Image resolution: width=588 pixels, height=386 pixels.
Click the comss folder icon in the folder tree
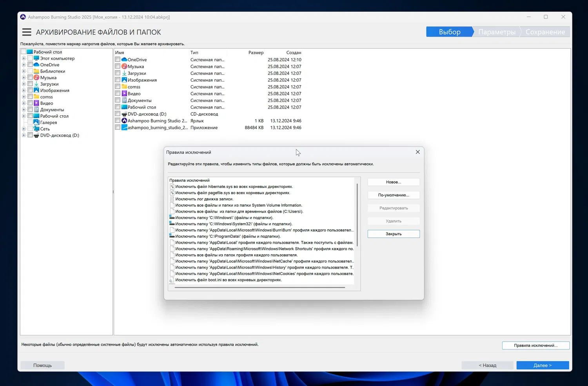[x=36, y=97]
